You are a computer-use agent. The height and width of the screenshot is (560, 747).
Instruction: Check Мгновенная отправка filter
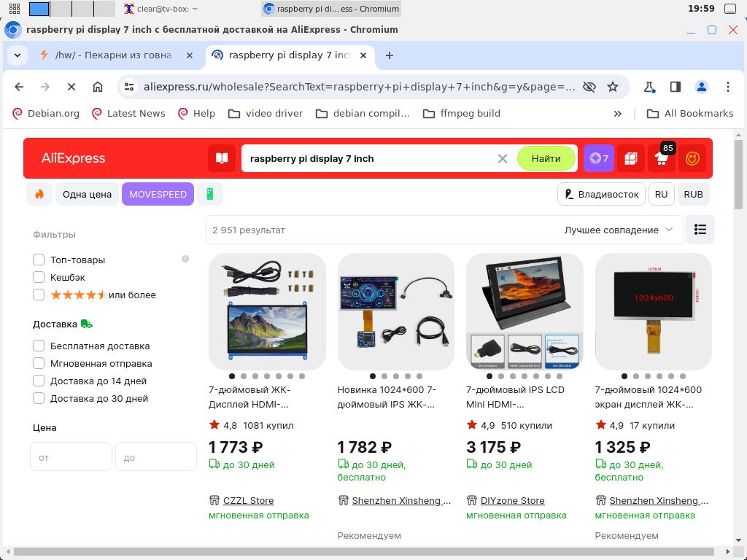click(39, 363)
